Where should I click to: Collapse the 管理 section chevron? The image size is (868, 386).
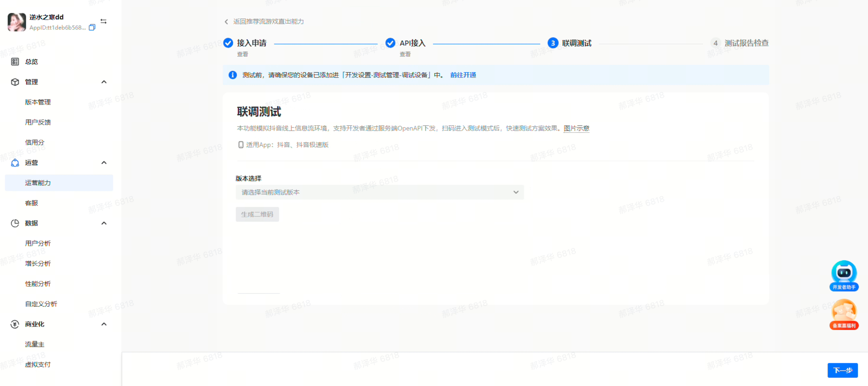[x=104, y=82]
